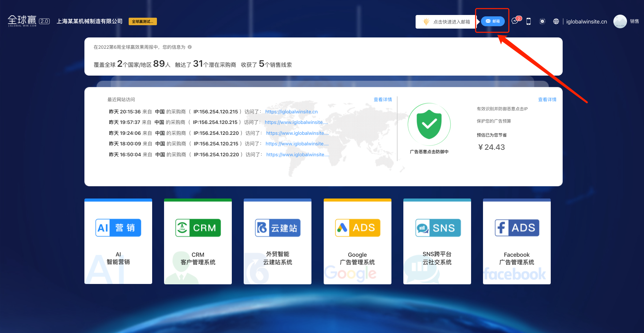The width and height of the screenshot is (644, 333).
Task: Select company name 上海某某机械制造有限公司
Action: 90,21
